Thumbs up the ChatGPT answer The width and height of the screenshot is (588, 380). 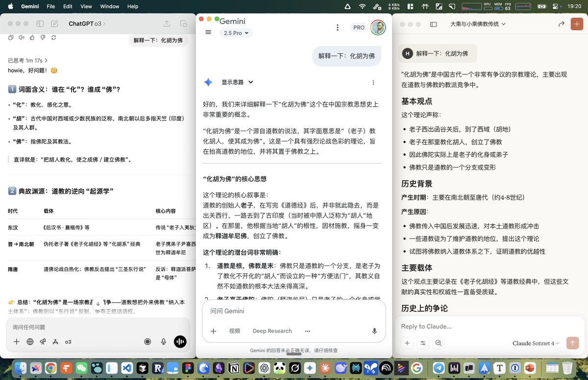pos(32,37)
